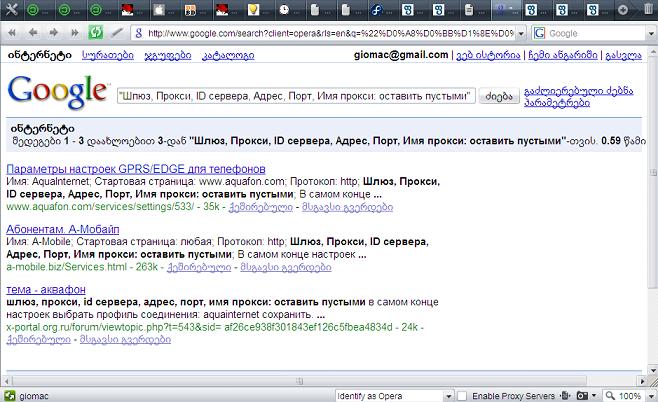Click the horizontal scrollbar right arrow
This screenshot has width=658, height=402.
pyautogui.click(x=642, y=381)
